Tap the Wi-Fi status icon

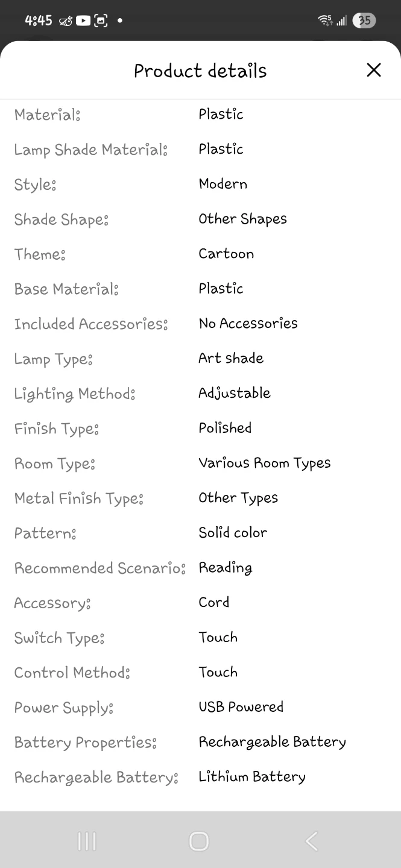tap(325, 20)
